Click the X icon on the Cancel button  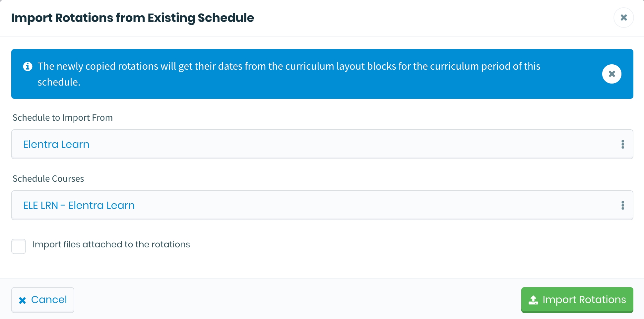pyautogui.click(x=22, y=300)
